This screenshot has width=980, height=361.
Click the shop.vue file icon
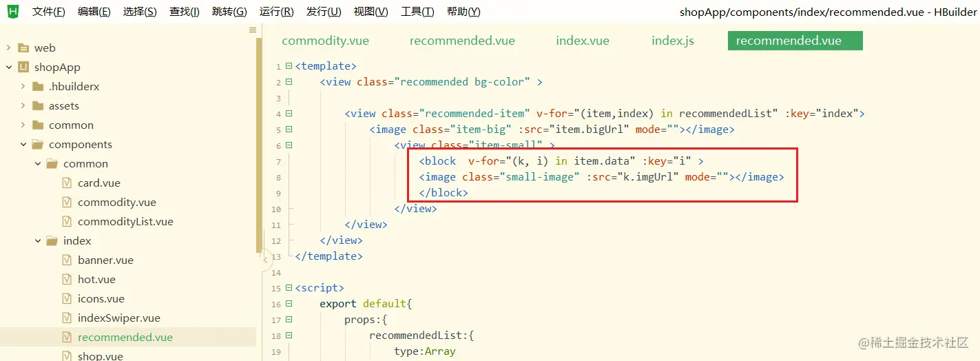67,355
